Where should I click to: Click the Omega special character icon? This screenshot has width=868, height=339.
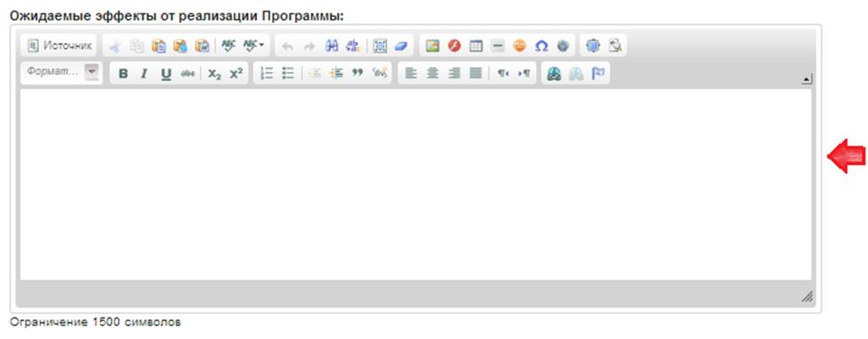coord(541,46)
